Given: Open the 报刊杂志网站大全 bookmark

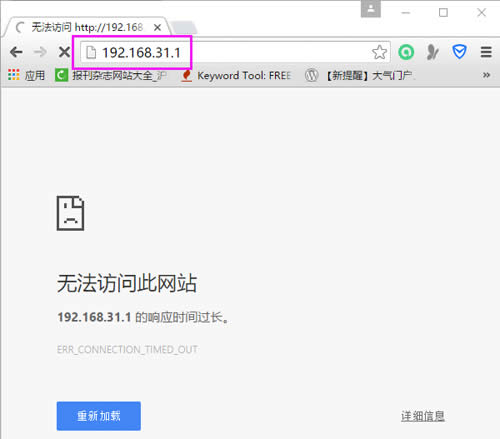Looking at the screenshot, I should tap(111, 75).
